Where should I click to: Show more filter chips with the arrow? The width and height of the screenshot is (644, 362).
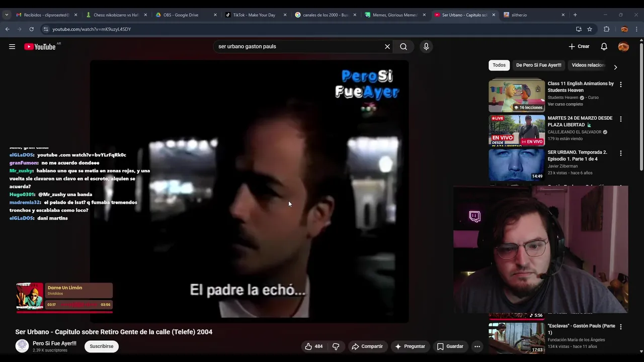pyautogui.click(x=615, y=67)
